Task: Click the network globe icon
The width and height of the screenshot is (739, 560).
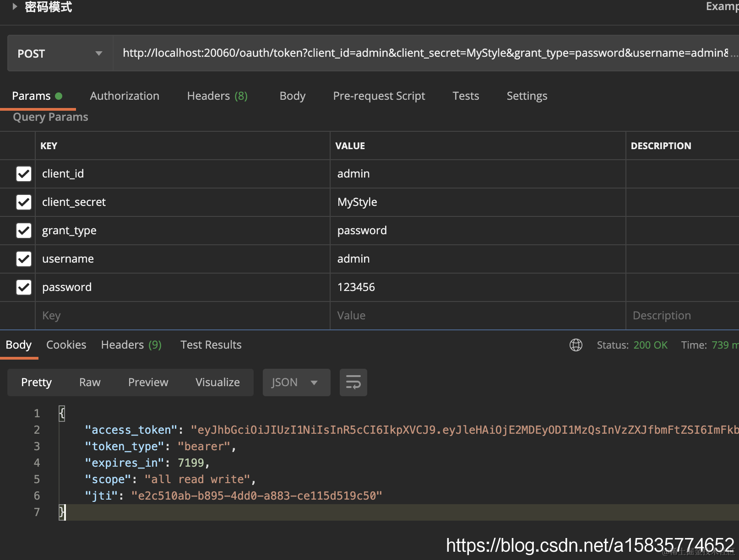Action: [x=576, y=345]
